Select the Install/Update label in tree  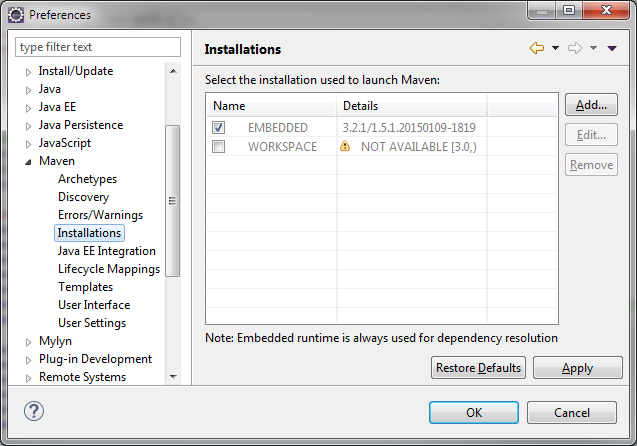76,71
